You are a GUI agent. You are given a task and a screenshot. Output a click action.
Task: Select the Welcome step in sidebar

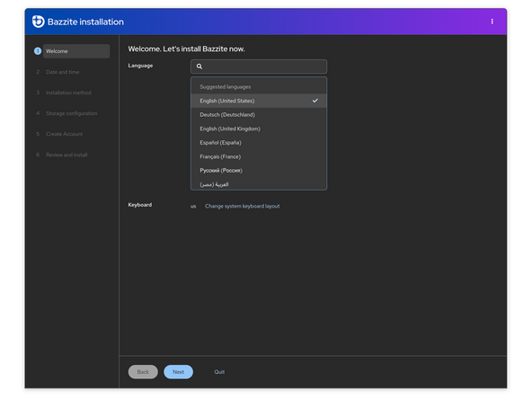pos(76,51)
